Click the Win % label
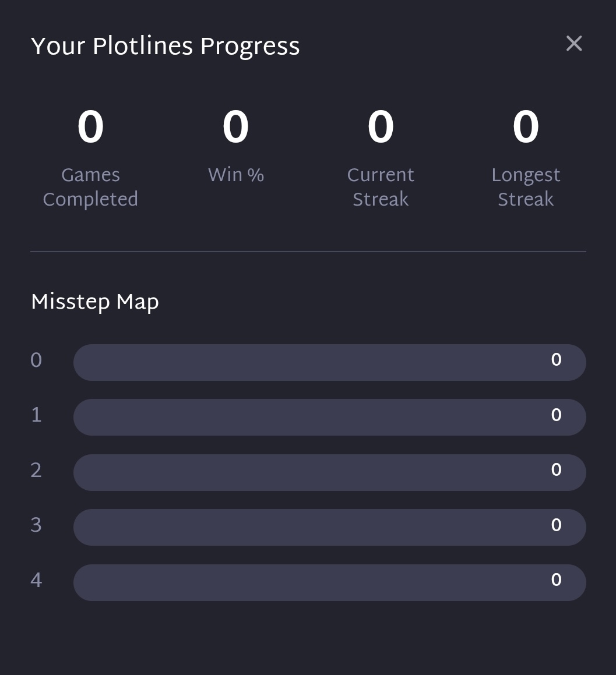616x675 pixels. pos(236,175)
